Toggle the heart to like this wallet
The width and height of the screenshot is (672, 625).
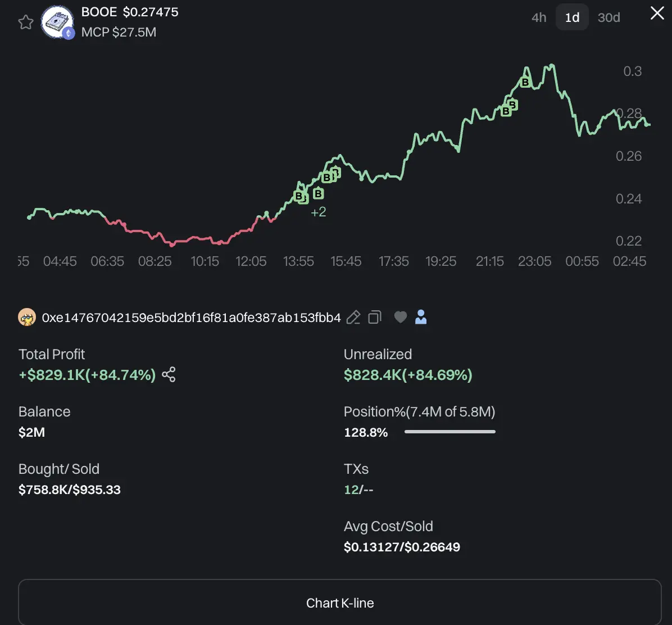point(400,317)
